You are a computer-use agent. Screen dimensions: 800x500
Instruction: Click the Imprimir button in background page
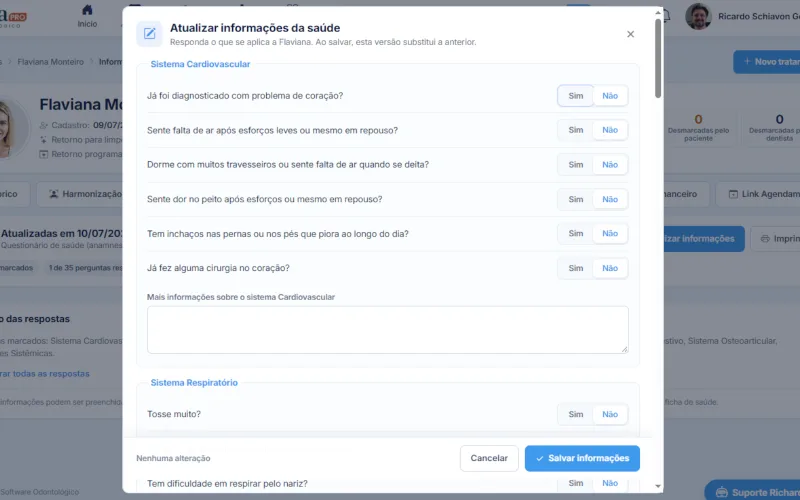(776, 239)
